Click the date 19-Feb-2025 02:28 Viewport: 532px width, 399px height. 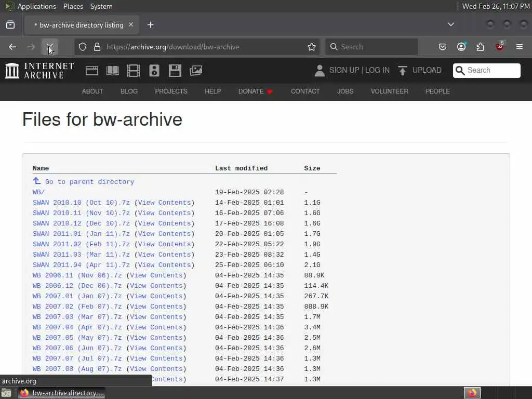(249, 192)
